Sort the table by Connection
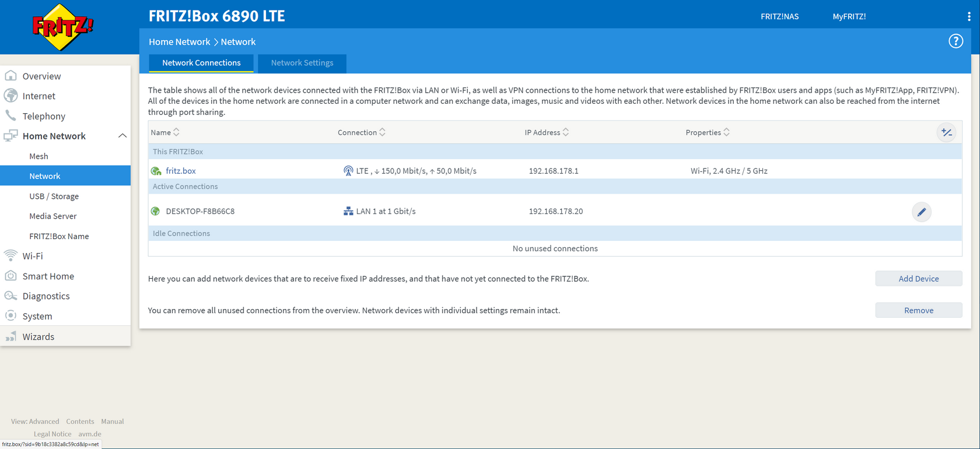Screen dimensions: 980x449 point(362,132)
